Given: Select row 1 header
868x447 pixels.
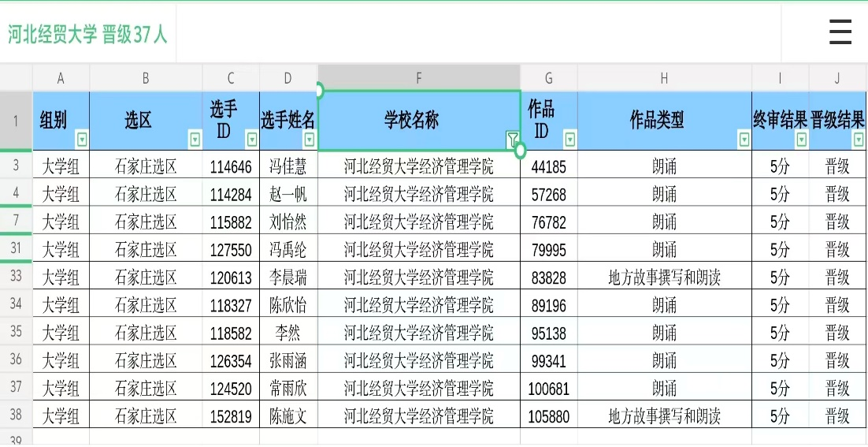Looking at the screenshot, I should [16, 121].
